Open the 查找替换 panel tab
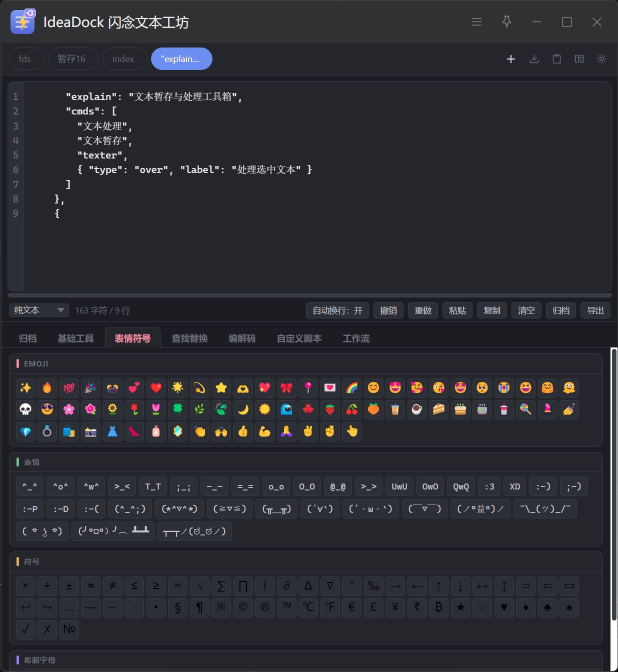Image resolution: width=618 pixels, height=672 pixels. point(189,338)
